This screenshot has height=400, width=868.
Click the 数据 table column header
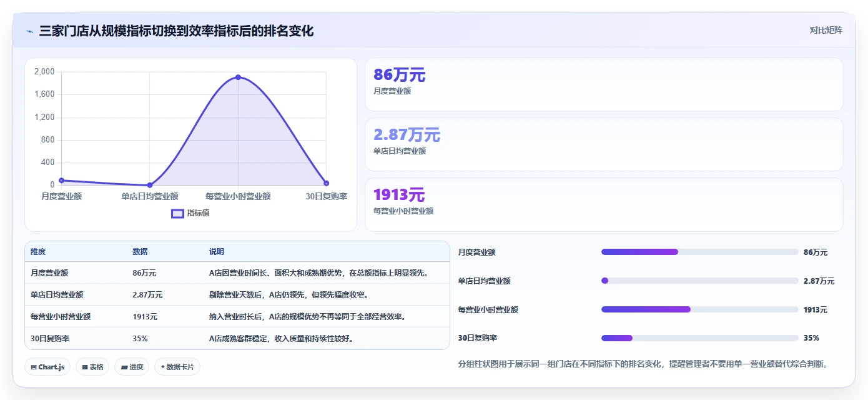point(140,252)
